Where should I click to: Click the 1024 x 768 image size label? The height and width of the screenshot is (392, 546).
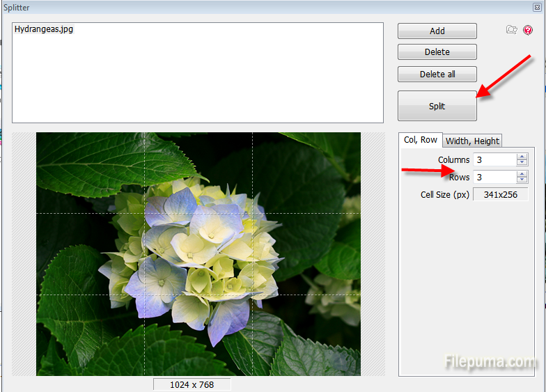(x=192, y=384)
